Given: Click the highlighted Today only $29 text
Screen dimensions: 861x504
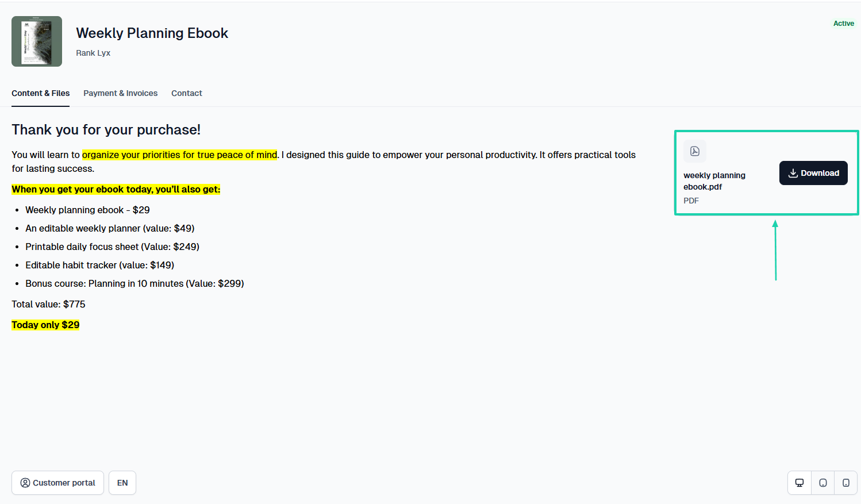Looking at the screenshot, I should pyautogui.click(x=45, y=325).
